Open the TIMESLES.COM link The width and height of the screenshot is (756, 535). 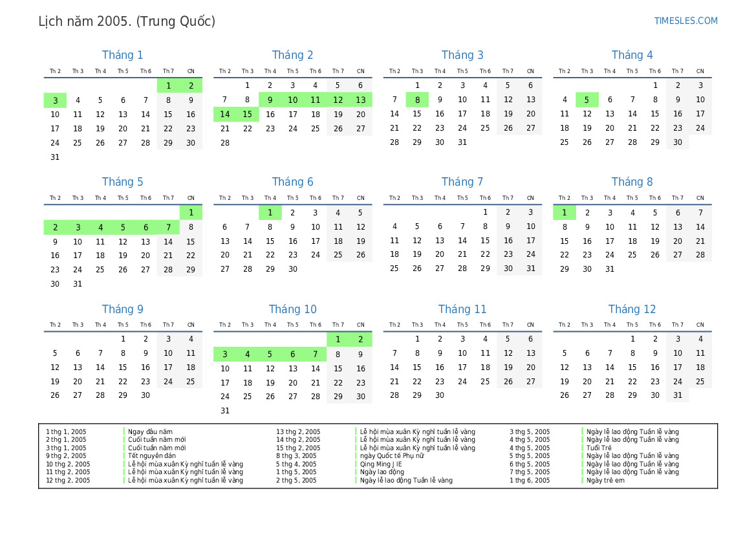tap(686, 21)
